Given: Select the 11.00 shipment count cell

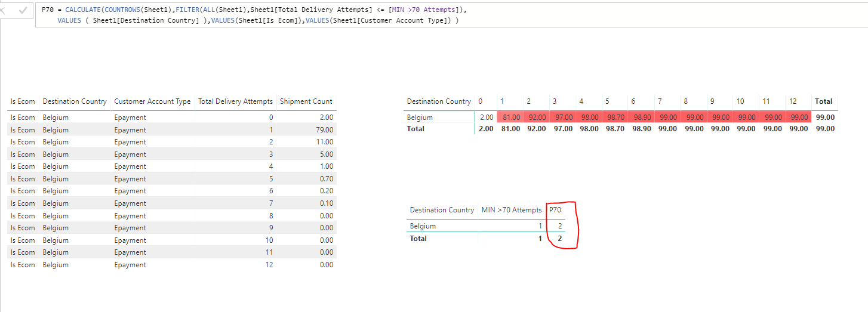Looking at the screenshot, I should click(x=325, y=142).
